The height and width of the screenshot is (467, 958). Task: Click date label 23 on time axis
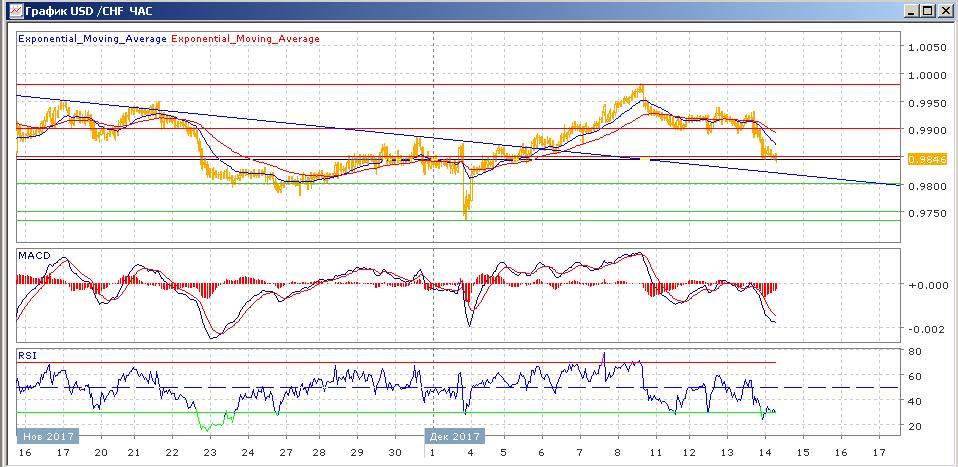click(210, 453)
